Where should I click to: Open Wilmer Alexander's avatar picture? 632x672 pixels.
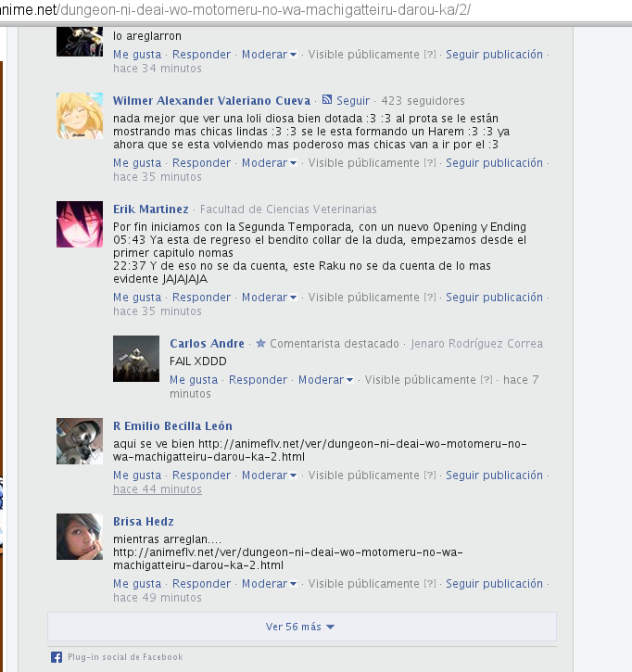click(80, 116)
